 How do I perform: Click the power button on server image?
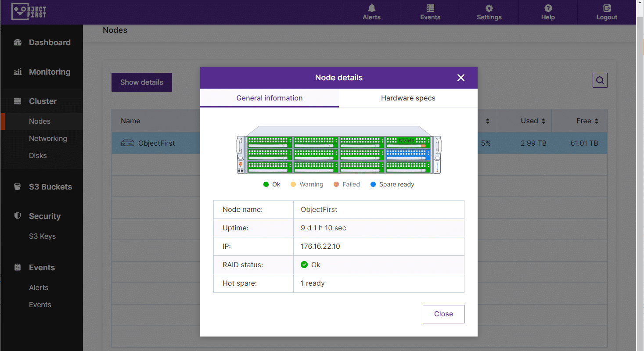click(x=241, y=164)
